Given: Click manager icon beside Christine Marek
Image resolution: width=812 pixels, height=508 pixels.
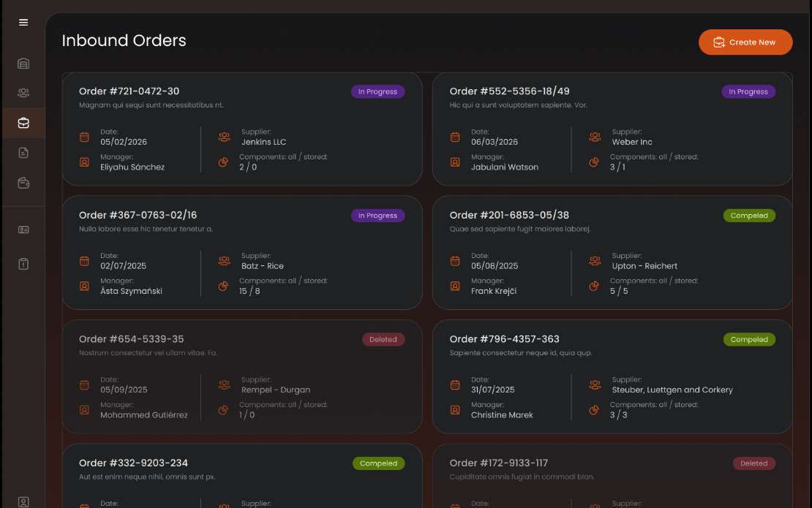Looking at the screenshot, I should [x=455, y=410].
